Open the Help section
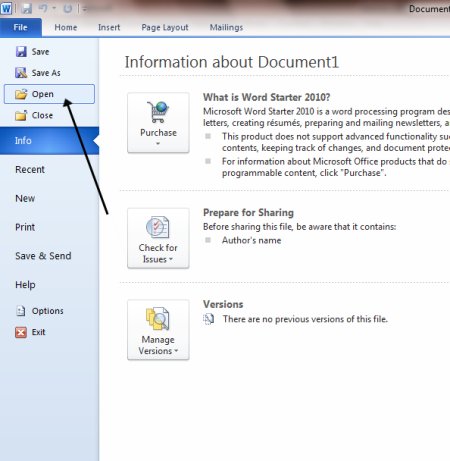 coord(25,285)
